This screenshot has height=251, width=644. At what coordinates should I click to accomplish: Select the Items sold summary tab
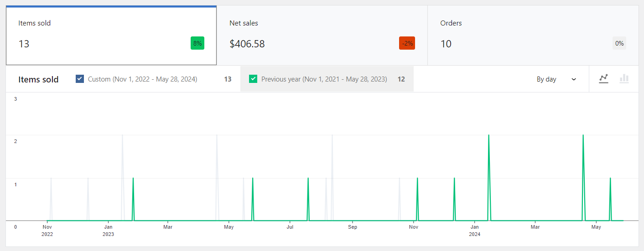(x=111, y=36)
